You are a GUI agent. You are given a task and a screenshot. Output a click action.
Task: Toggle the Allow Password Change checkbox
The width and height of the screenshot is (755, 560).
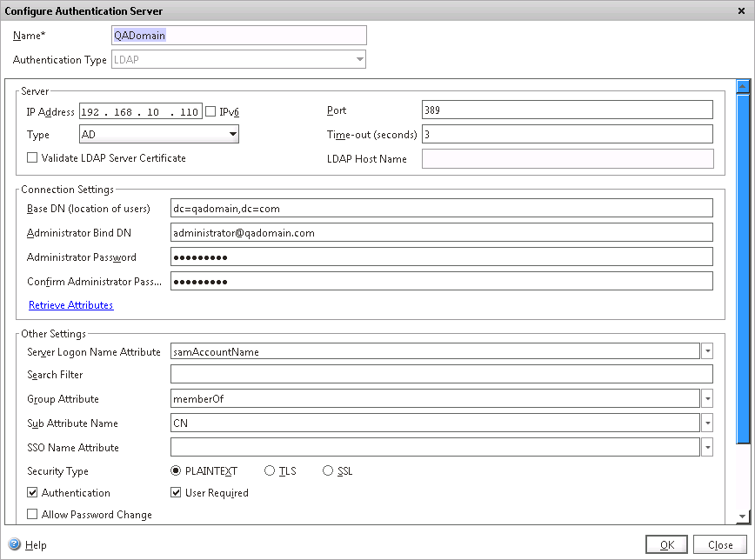[x=33, y=515]
